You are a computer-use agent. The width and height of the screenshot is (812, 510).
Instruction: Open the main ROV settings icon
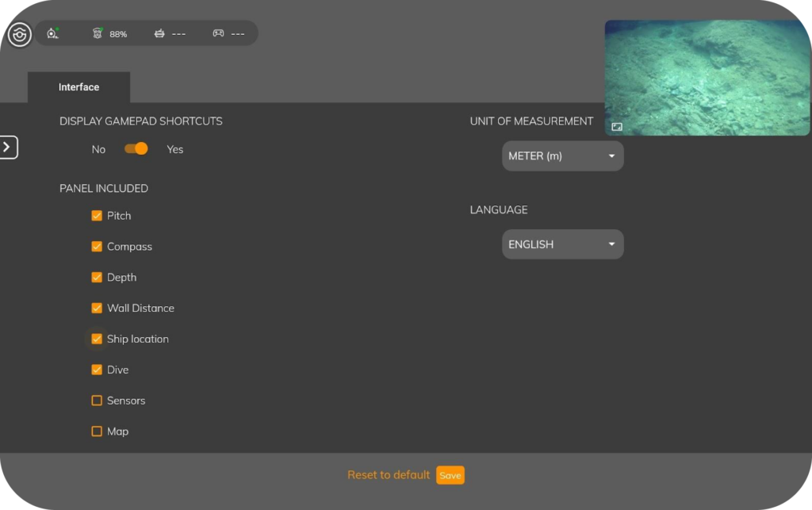click(x=19, y=34)
